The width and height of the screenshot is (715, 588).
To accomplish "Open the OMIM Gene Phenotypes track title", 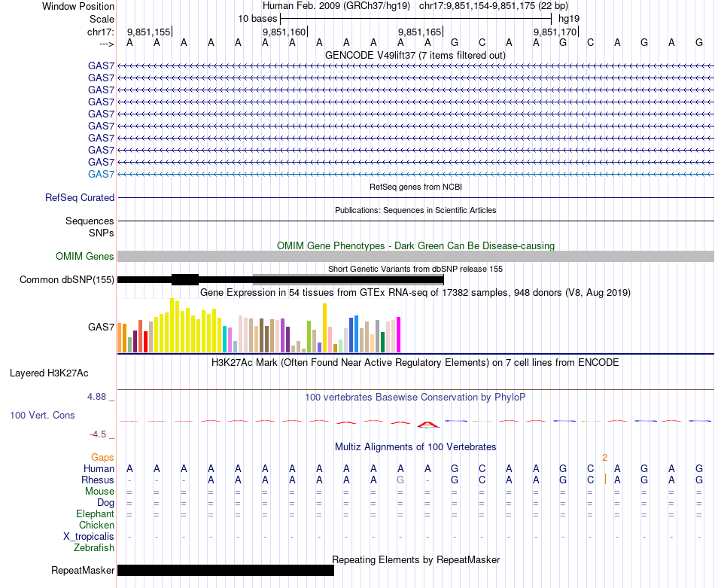I will (x=415, y=245).
